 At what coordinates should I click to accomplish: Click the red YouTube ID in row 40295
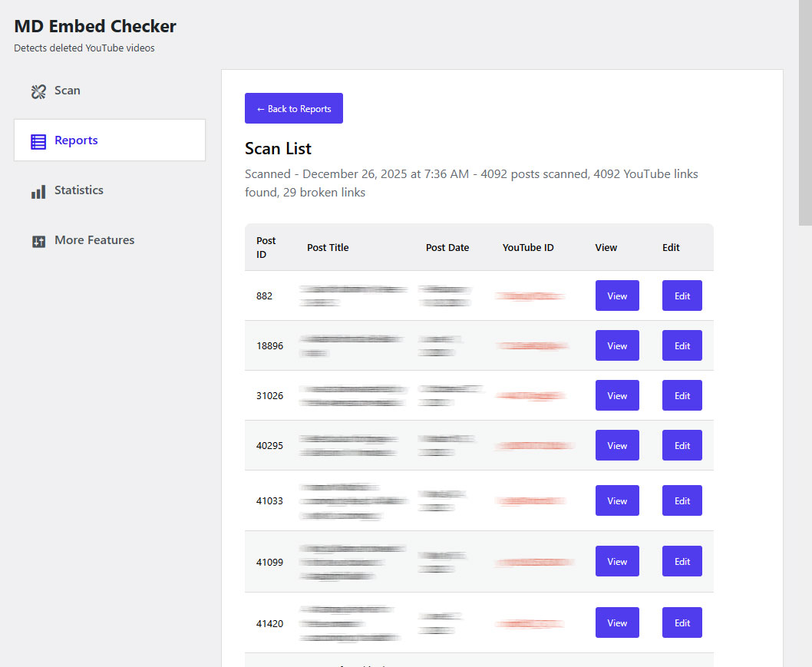(534, 445)
